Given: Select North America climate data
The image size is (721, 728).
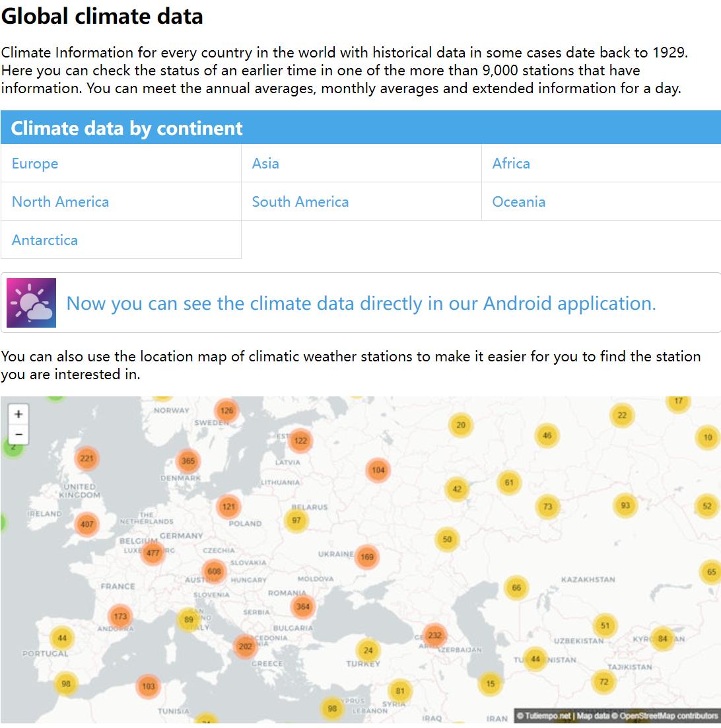Looking at the screenshot, I should point(61,202).
